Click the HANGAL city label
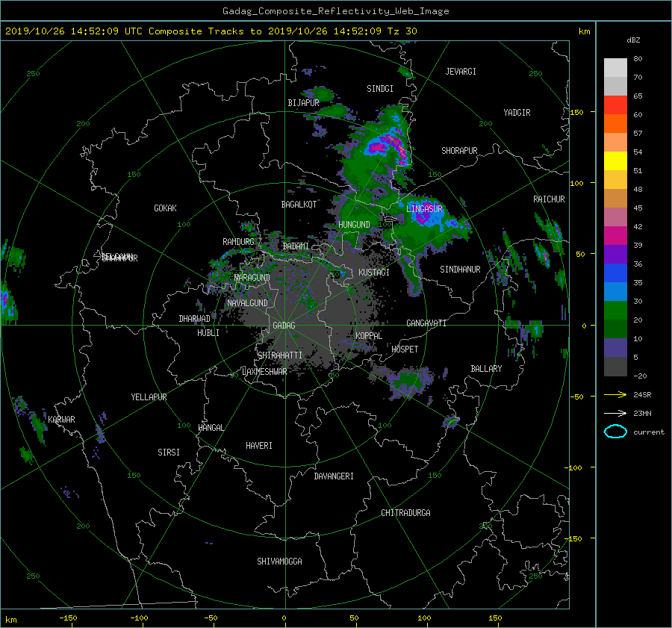The height and width of the screenshot is (628, 672). tap(211, 428)
